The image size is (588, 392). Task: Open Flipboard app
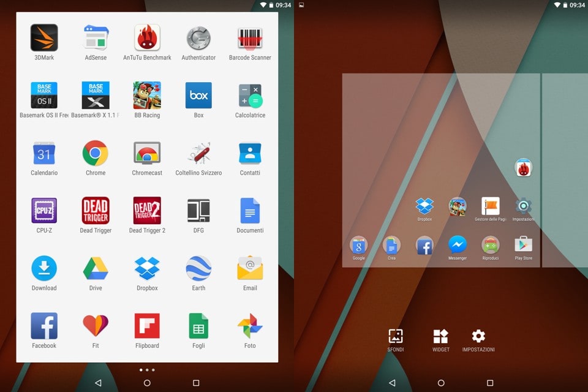[147, 326]
